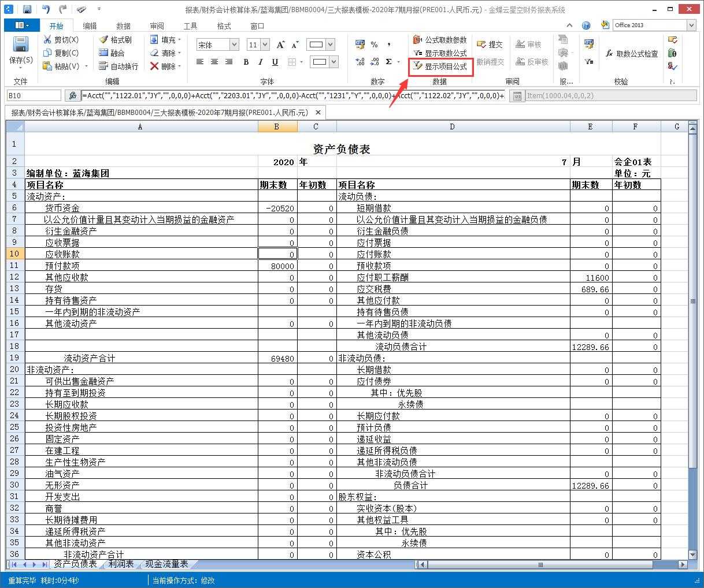Toggle italic formatting

(x=260, y=62)
